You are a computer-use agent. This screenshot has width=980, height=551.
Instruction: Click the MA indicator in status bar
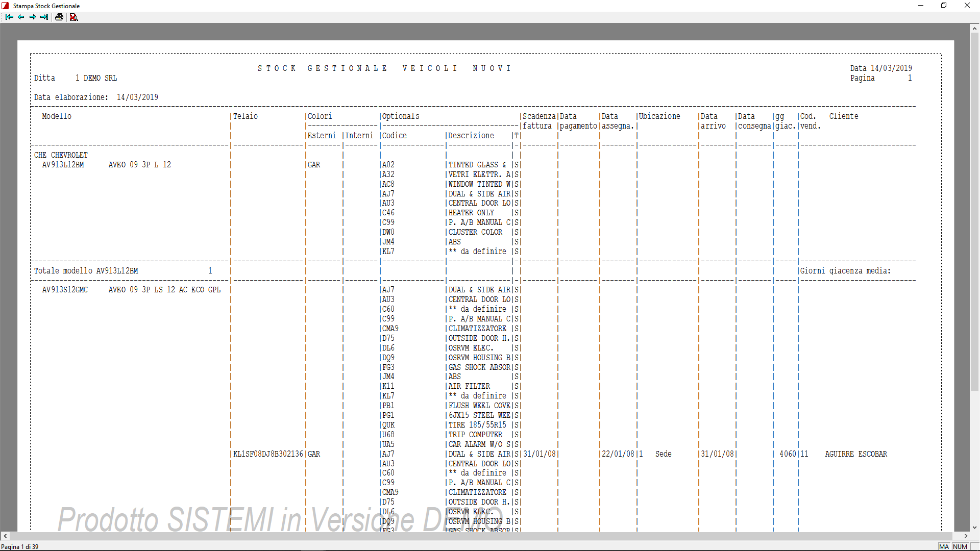944,546
